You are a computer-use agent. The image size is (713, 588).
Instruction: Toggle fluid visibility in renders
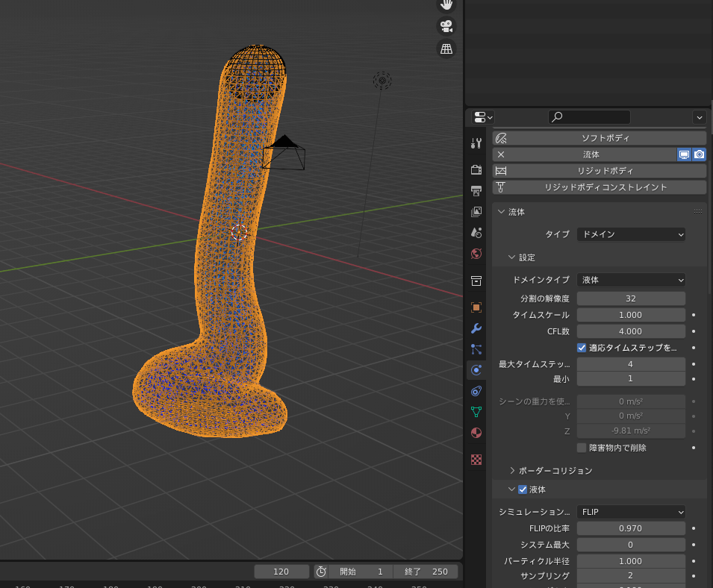coord(699,154)
